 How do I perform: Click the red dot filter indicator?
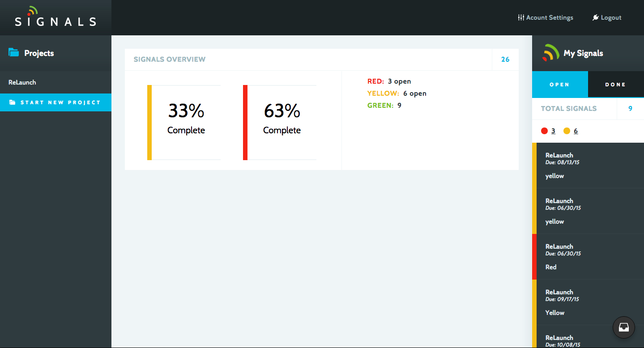point(544,131)
